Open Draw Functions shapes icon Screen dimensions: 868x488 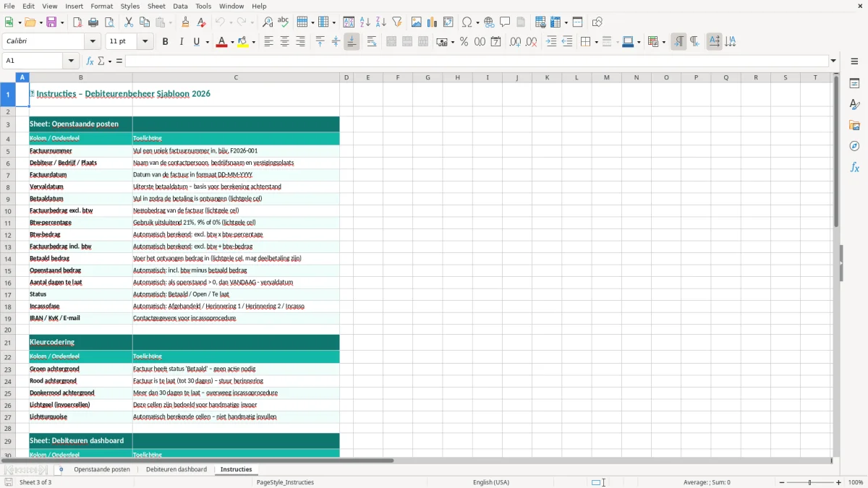(x=597, y=22)
